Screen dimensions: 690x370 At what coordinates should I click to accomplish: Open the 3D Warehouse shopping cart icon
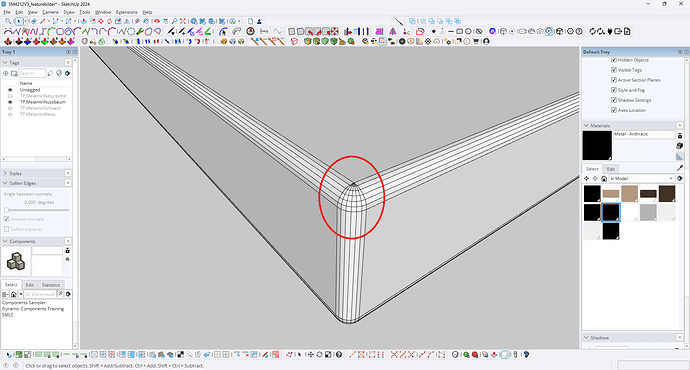coord(476,41)
